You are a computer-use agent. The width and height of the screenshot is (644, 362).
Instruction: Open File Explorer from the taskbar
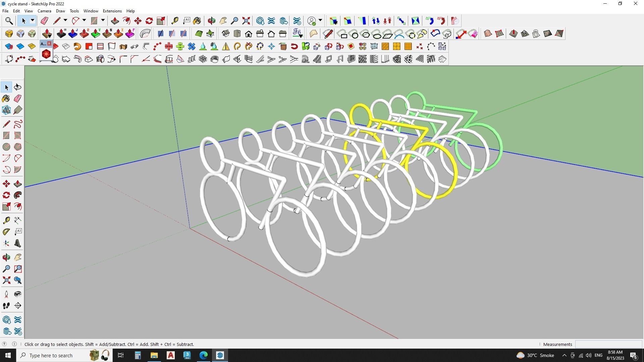point(154,355)
